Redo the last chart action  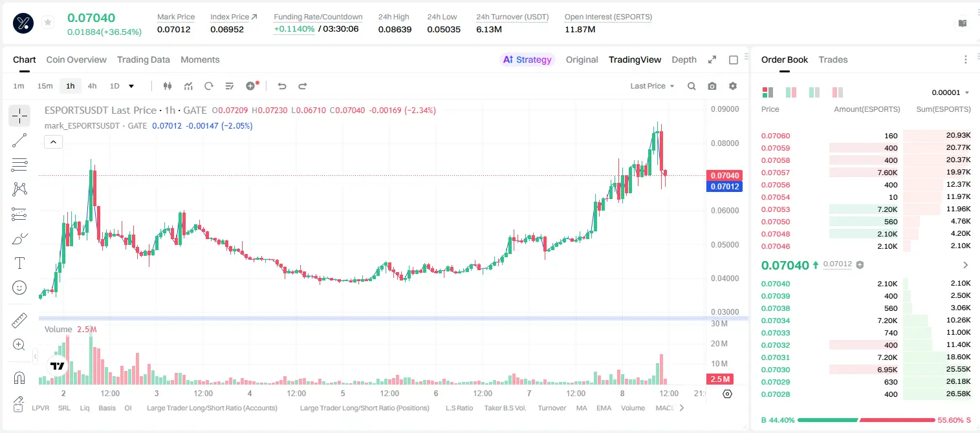coord(302,86)
